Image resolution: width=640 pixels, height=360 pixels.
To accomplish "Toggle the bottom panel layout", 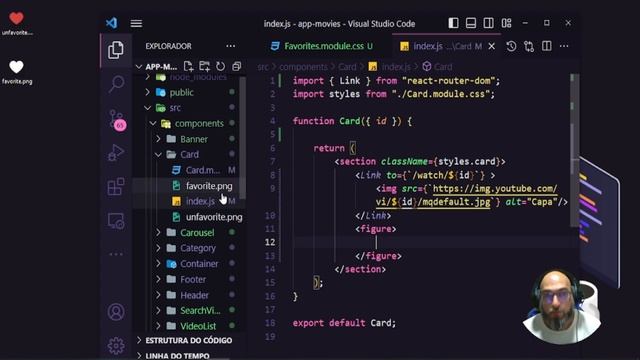I will coord(471,23).
